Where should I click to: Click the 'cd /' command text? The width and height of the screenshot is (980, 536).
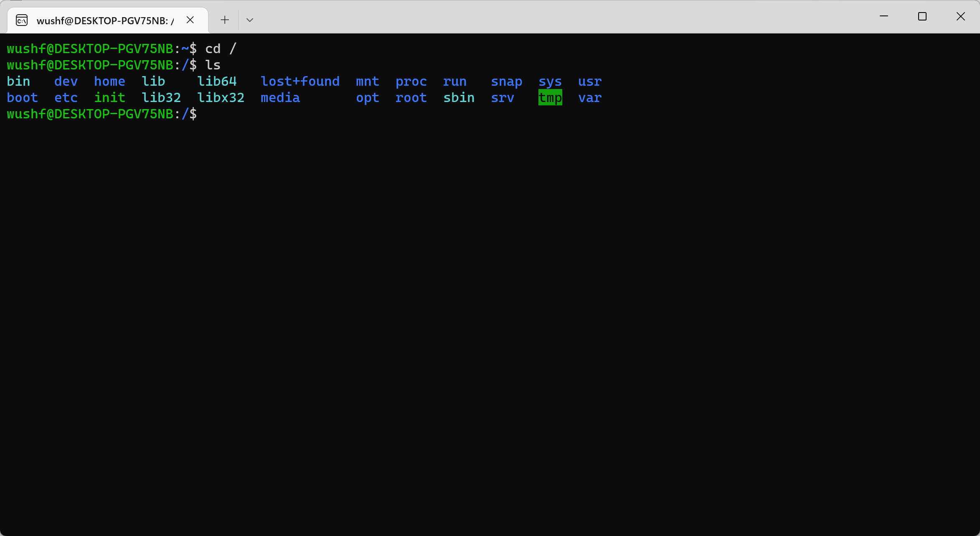point(221,49)
